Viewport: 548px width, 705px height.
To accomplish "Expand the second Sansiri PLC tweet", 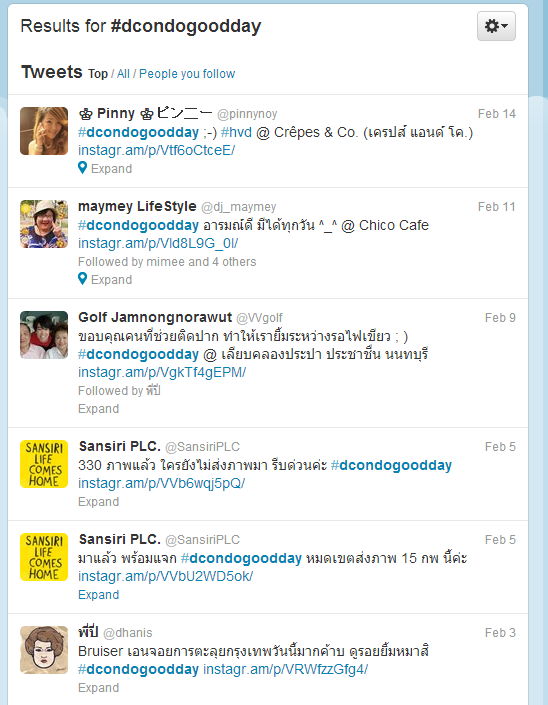I will (98, 594).
